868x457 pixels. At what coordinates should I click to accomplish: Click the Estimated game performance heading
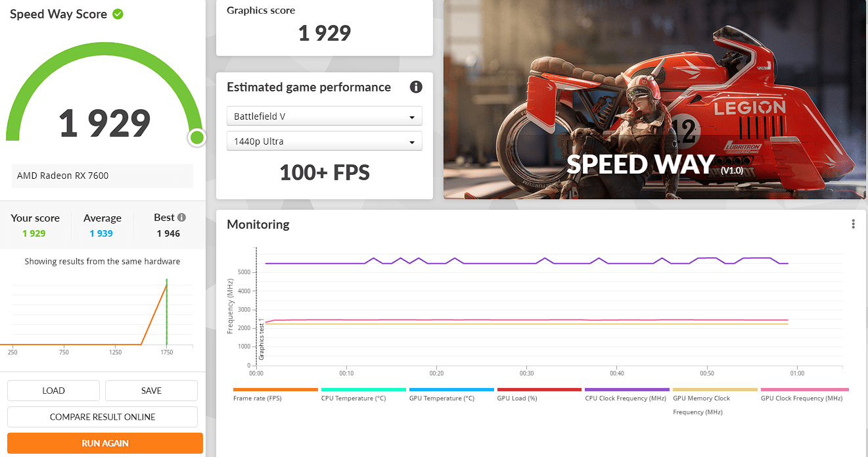pyautogui.click(x=309, y=87)
